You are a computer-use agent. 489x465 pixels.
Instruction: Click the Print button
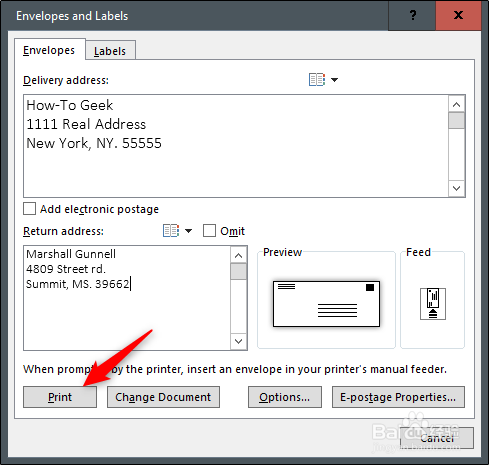(x=60, y=397)
